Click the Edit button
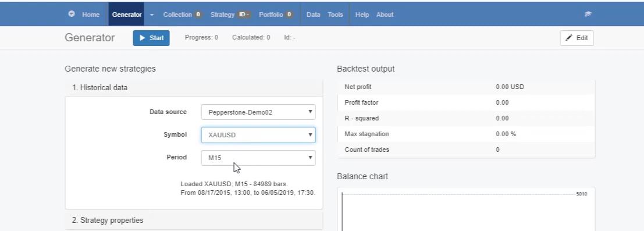 (x=577, y=38)
